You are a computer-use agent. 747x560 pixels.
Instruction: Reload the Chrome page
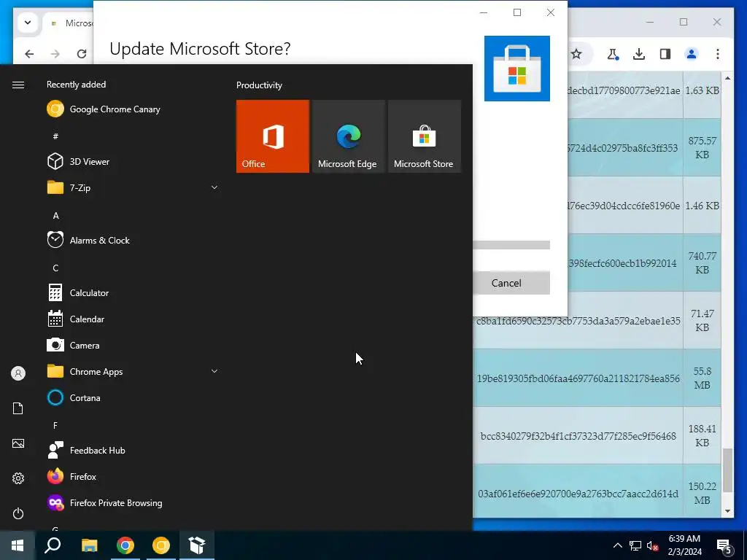point(82,54)
